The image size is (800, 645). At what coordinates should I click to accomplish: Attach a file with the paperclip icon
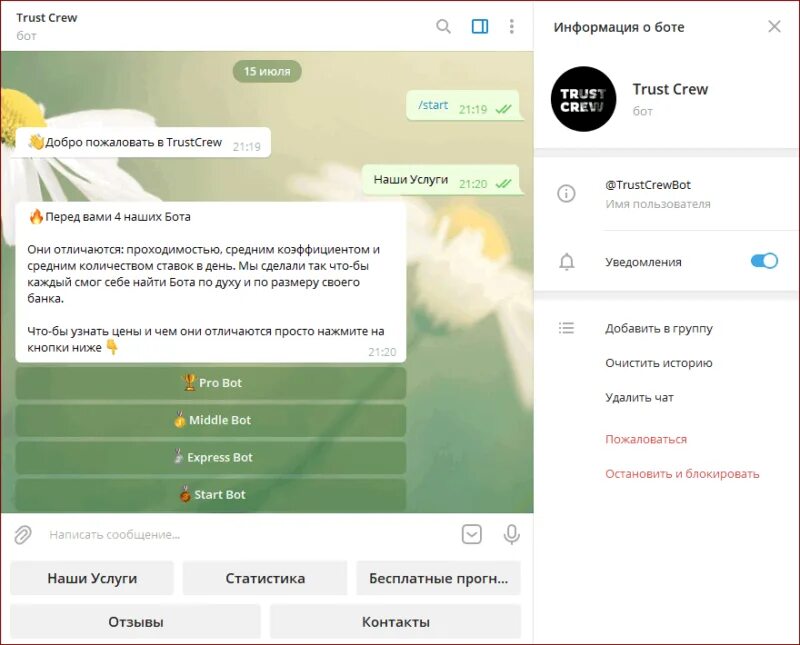coord(22,534)
